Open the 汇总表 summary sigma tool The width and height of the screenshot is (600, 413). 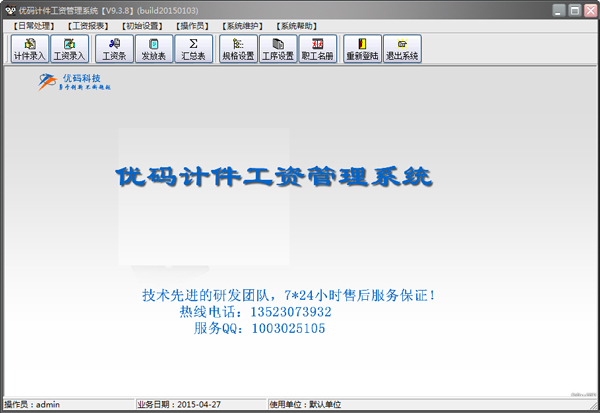(x=194, y=49)
